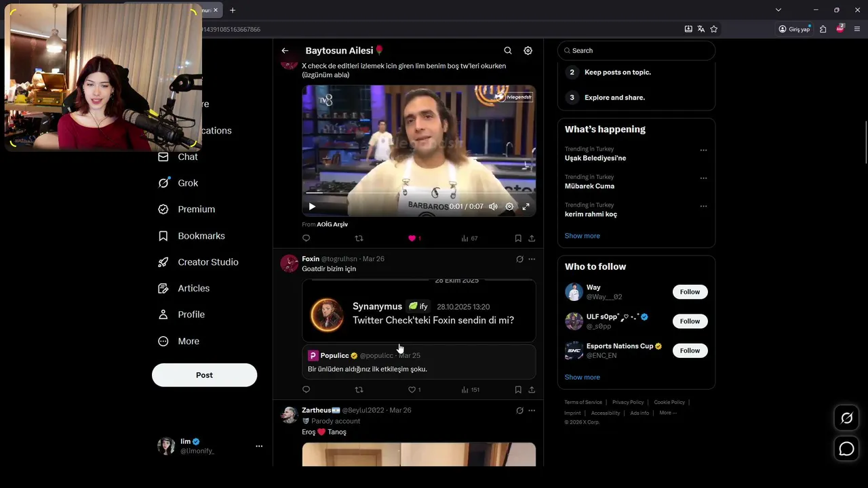Share the video post

click(532, 239)
